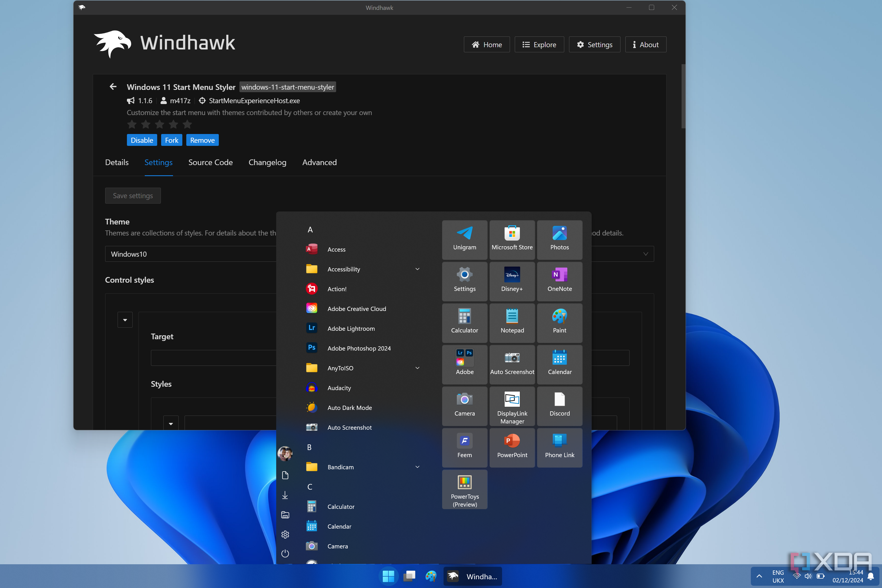Open the Unigram tile in Start menu
Image resolution: width=882 pixels, height=588 pixels.
coord(465,240)
